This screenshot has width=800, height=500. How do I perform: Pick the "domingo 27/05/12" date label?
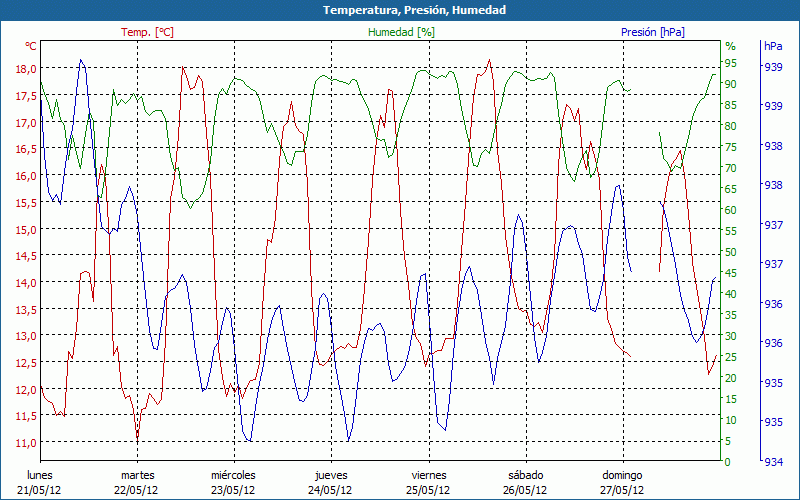[x=622, y=482]
